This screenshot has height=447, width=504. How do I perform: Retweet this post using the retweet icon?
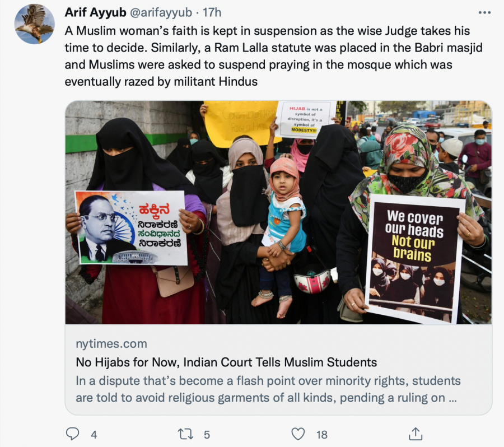[x=186, y=434]
